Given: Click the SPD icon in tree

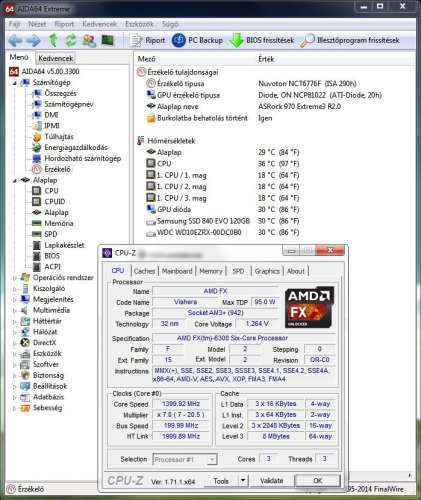Looking at the screenshot, I should (37, 234).
